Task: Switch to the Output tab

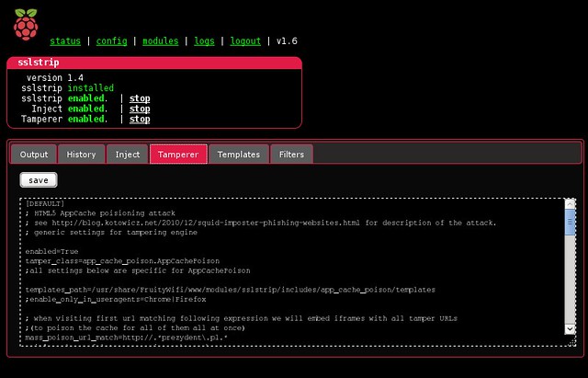Action: [x=34, y=155]
